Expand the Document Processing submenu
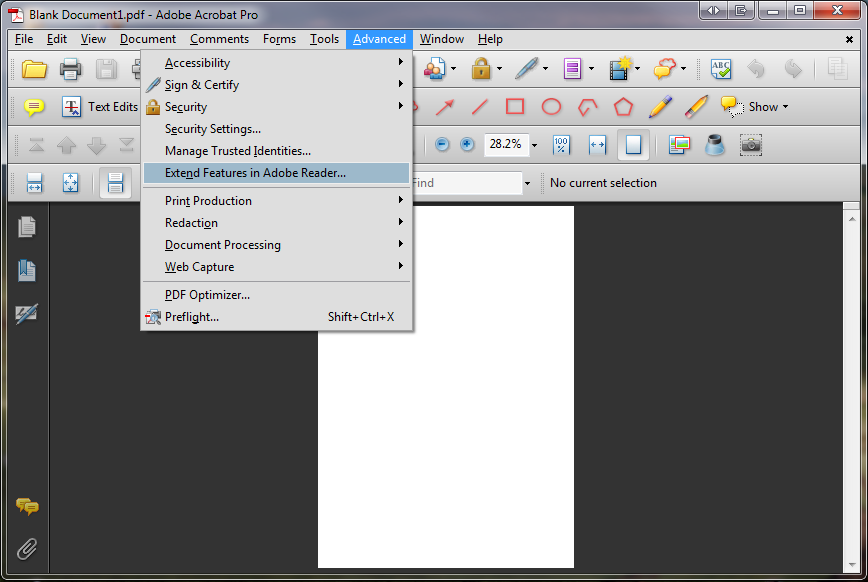This screenshot has width=868, height=582. (x=276, y=245)
